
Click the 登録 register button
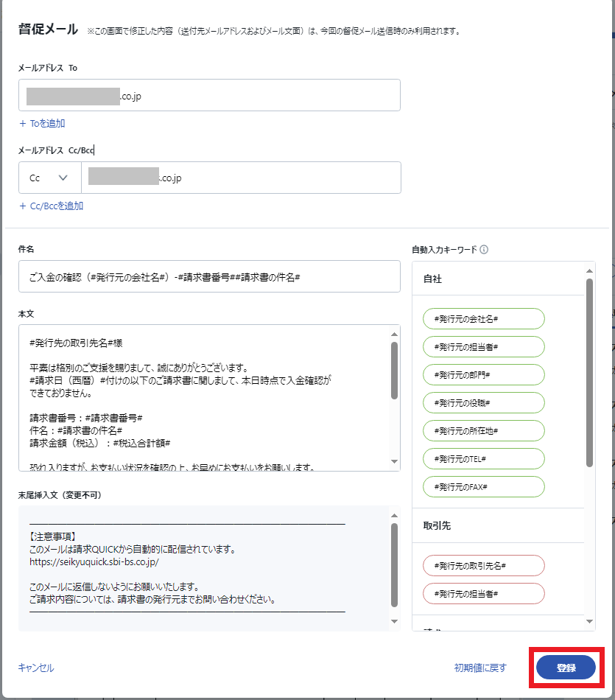click(566, 668)
